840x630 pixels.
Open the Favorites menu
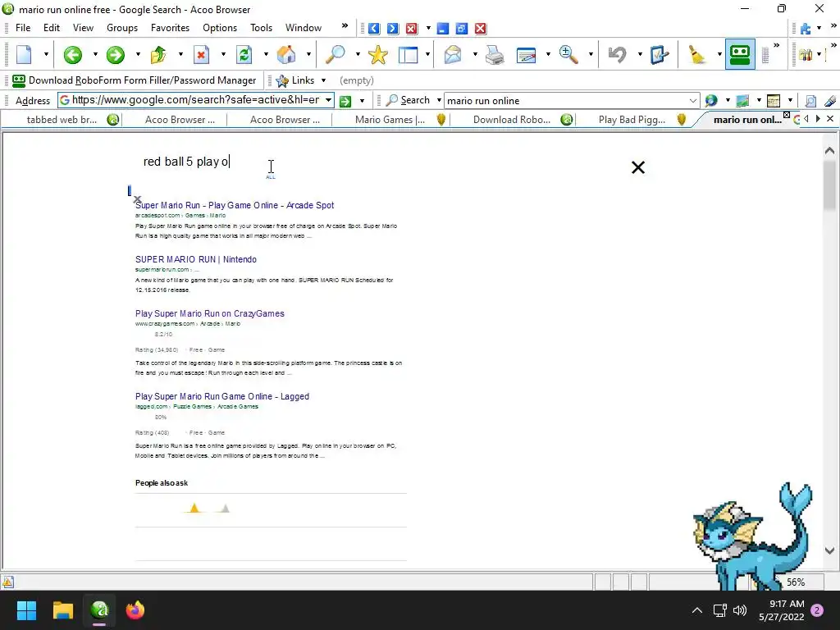[170, 28]
